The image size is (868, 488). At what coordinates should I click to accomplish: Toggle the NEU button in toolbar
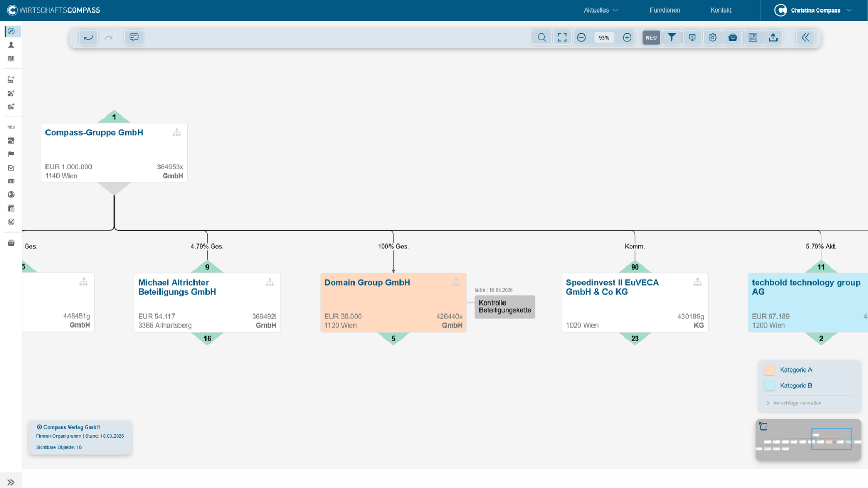(x=651, y=38)
